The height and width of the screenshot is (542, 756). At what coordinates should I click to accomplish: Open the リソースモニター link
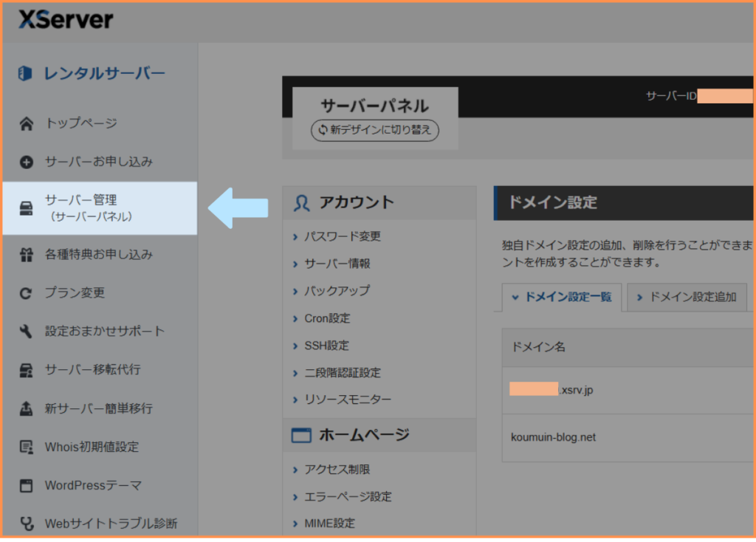coord(348,399)
